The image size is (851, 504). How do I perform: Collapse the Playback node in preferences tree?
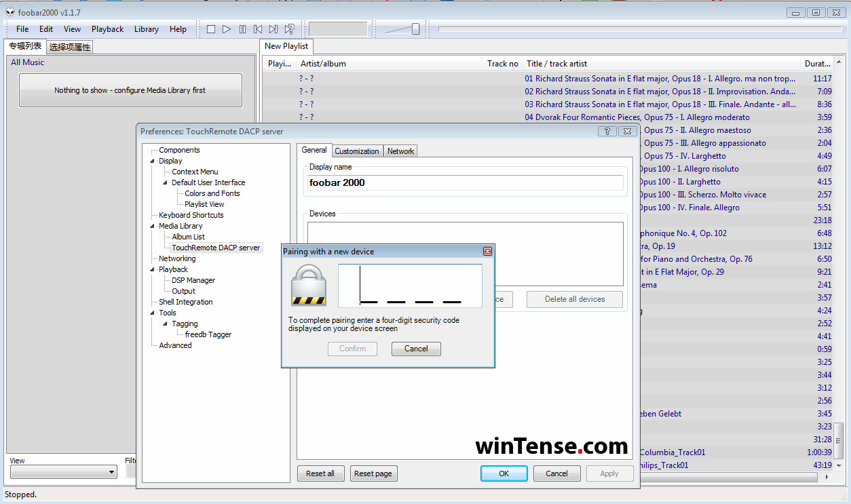153,269
